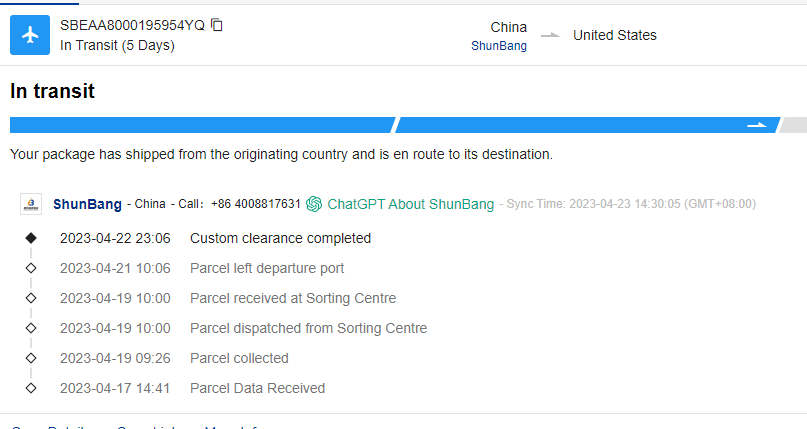The height and width of the screenshot is (429, 807).
Task: Click the Parcel dispatched from Sorting Centre entry
Action: (x=308, y=328)
